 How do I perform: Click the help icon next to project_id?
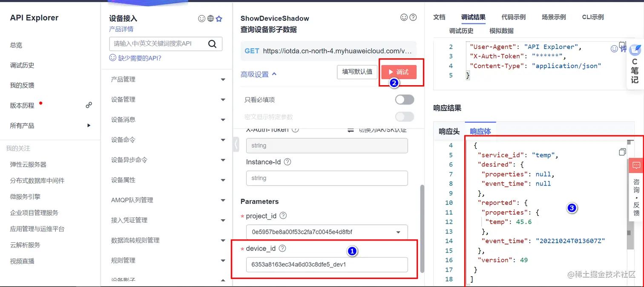283,216
